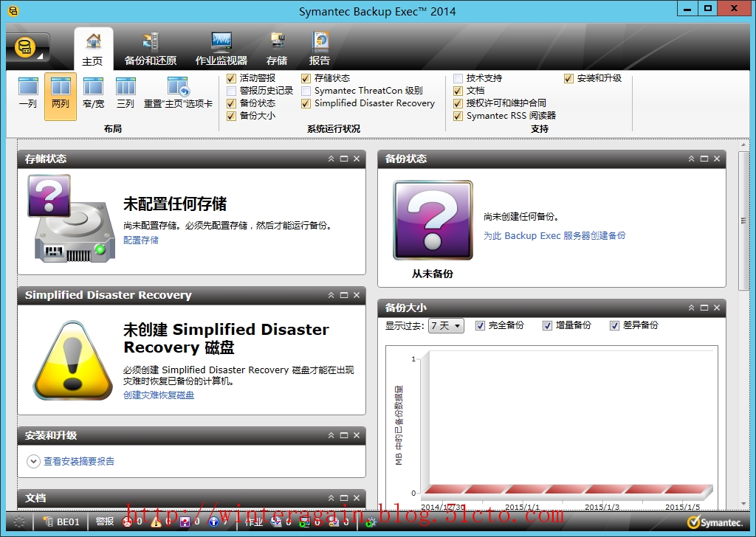Viewport: 756px width, 537px height.
Task: Uncheck 增量备份 in 备份大小 panel
Action: [x=547, y=325]
